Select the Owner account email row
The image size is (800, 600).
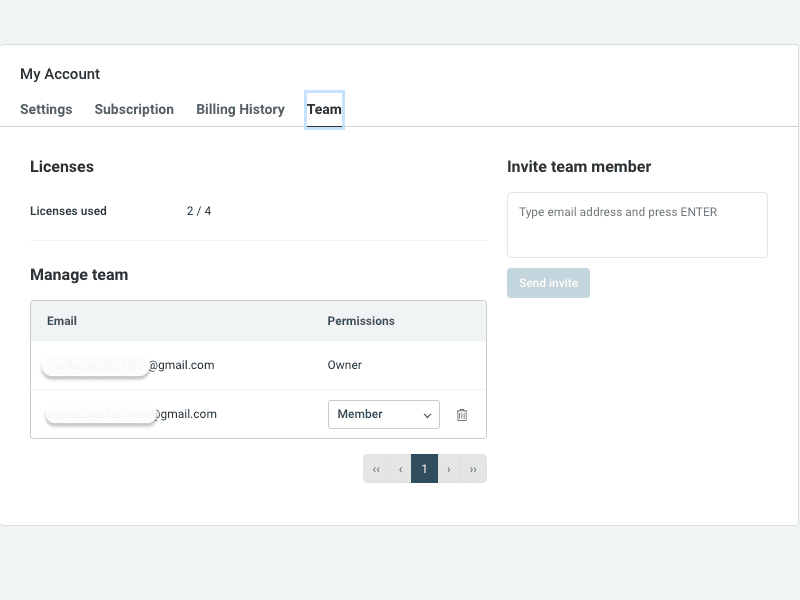130,365
